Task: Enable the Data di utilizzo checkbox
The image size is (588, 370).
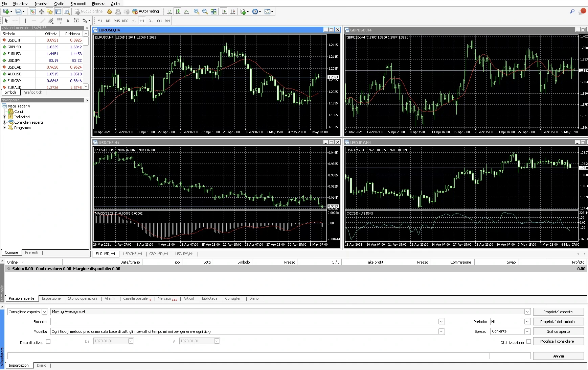Action: click(x=49, y=342)
